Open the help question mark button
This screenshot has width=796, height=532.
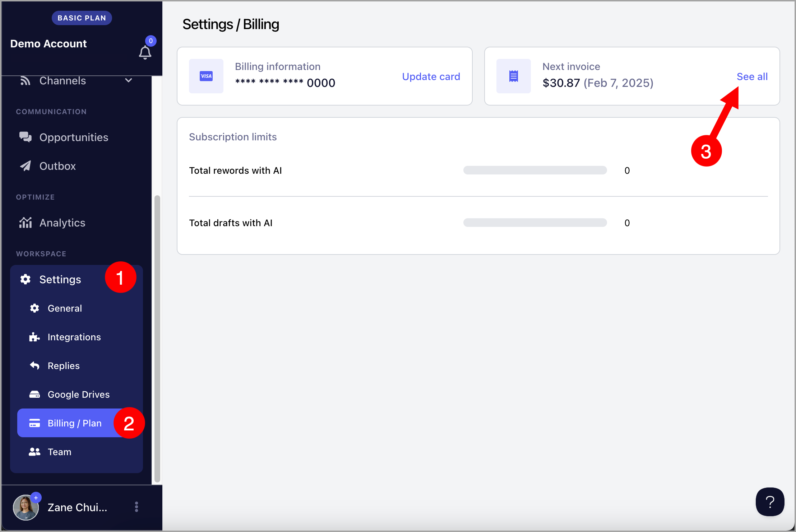(x=770, y=502)
